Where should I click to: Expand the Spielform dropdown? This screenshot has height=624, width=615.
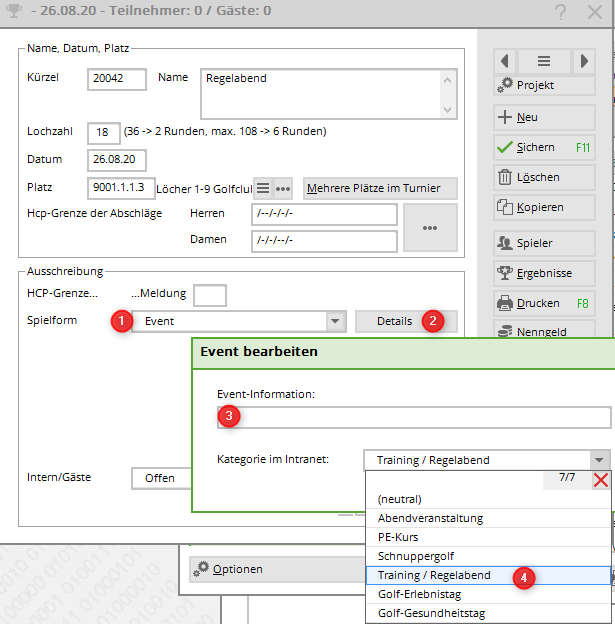point(335,321)
